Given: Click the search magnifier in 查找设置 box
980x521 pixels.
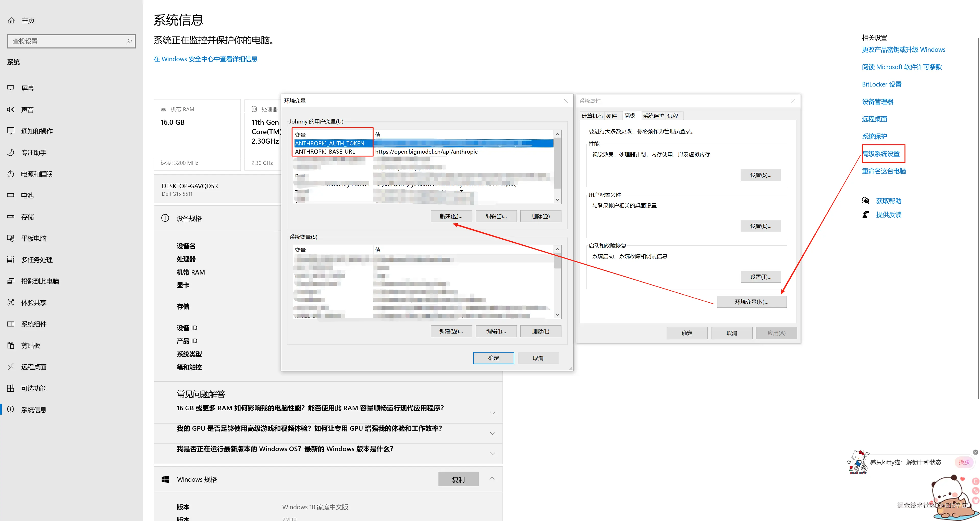Looking at the screenshot, I should click(x=129, y=41).
